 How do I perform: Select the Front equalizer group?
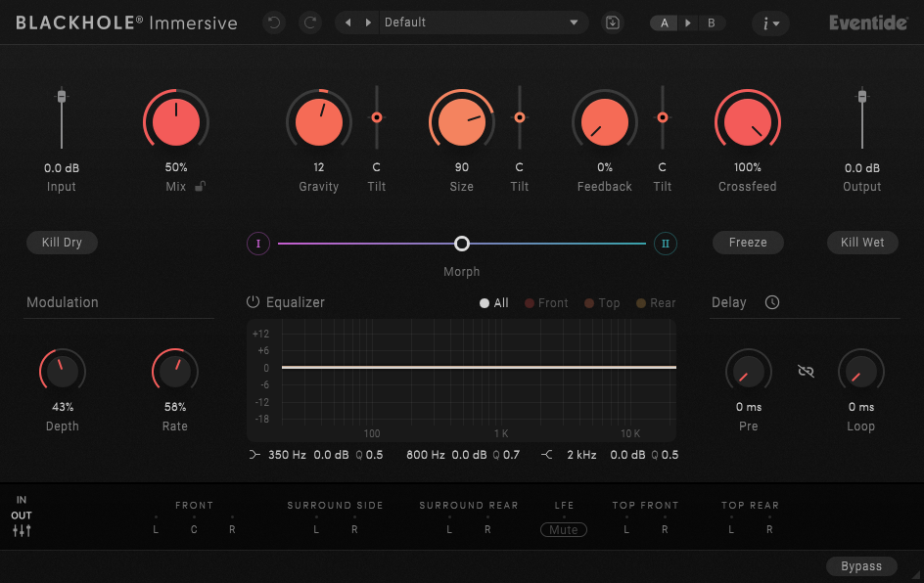coord(546,302)
